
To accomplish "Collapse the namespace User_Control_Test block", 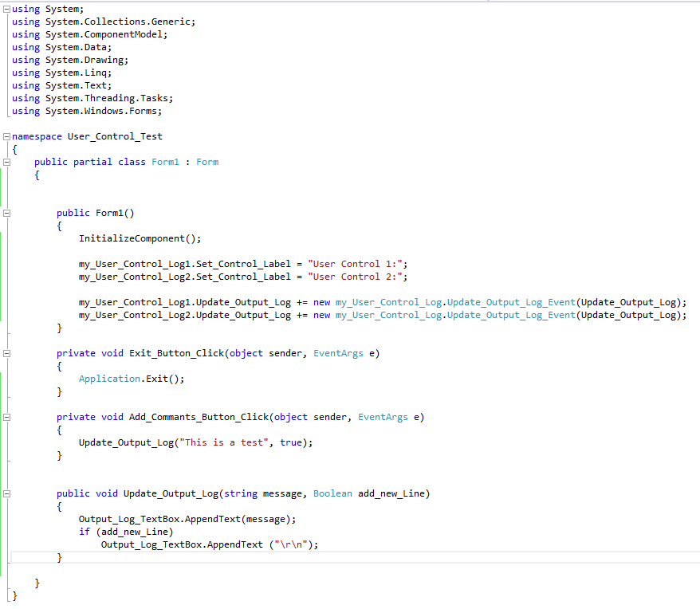I will [6, 136].
